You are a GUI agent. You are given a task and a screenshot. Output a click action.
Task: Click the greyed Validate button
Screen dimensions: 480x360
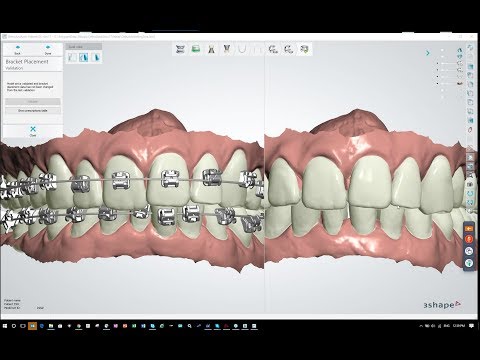tap(33, 101)
